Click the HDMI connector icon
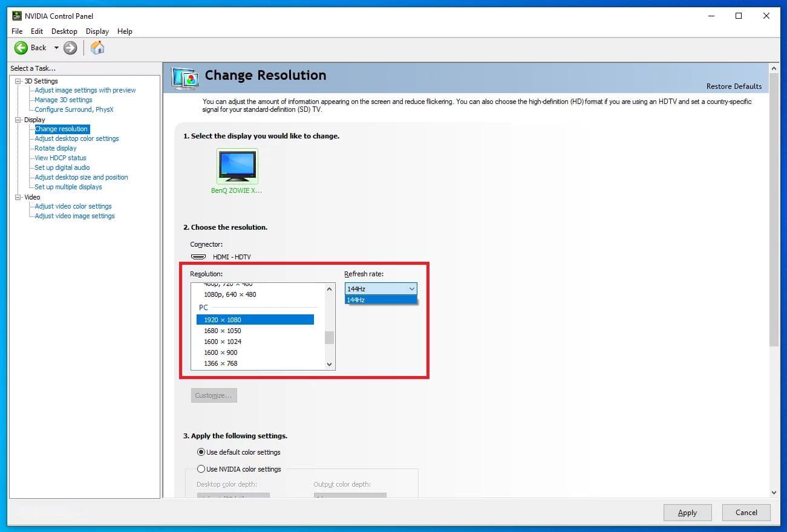 (x=198, y=257)
